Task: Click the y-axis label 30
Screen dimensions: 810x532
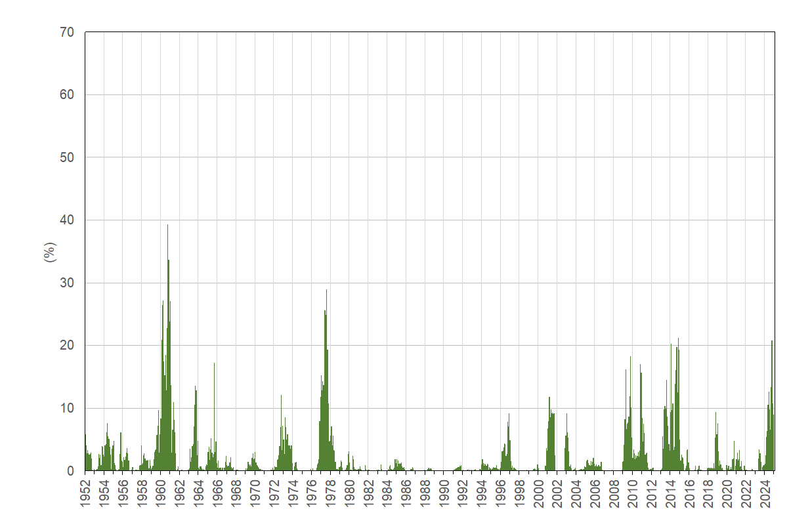Action: click(68, 283)
